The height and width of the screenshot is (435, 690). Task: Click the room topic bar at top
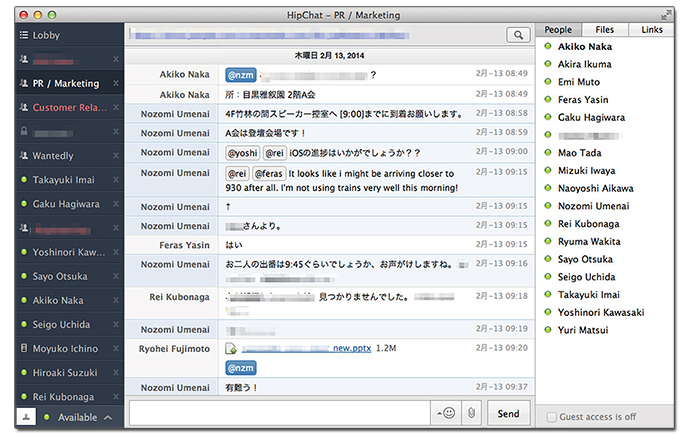coord(269,35)
